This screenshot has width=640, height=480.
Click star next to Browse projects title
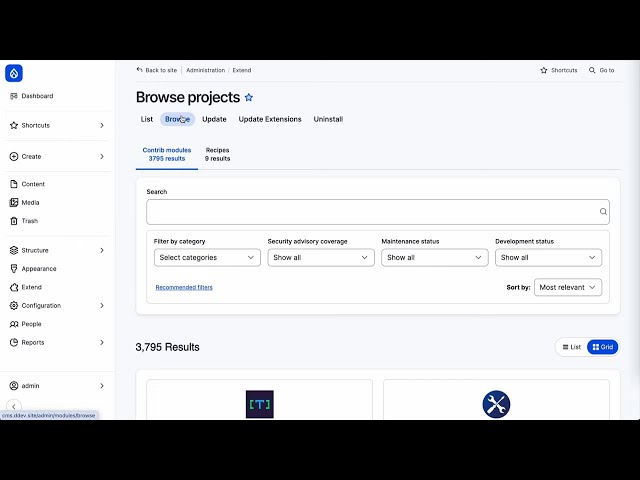[x=249, y=98]
